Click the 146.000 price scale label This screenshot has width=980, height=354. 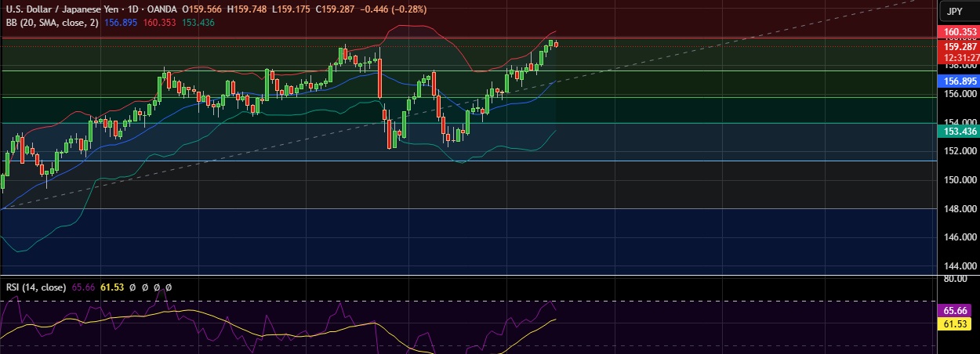point(960,237)
